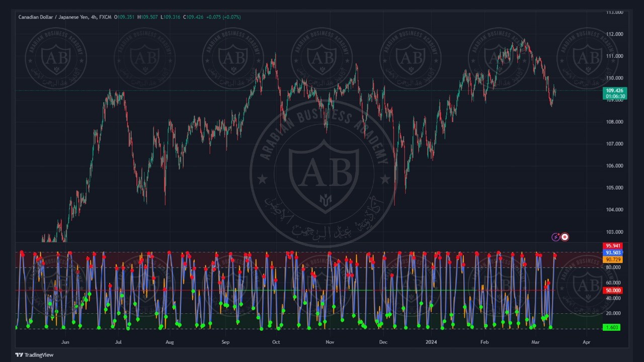Viewport: 644px width, 362px height.
Task: Click the 60.000 oscillator scale label
Action: [613, 283]
